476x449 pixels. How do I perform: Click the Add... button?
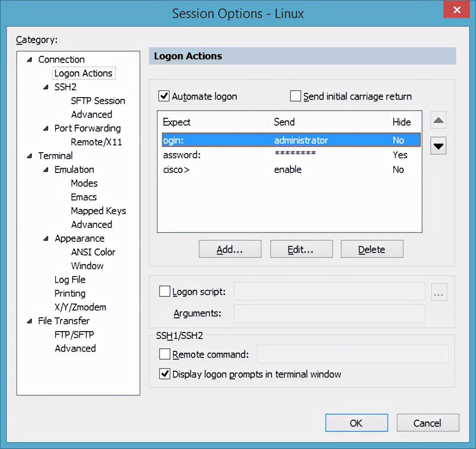click(230, 249)
